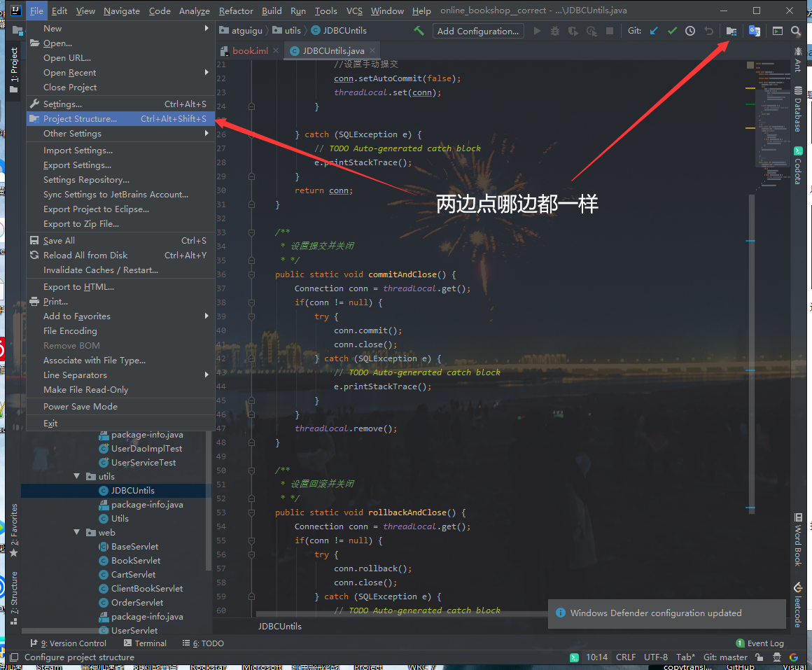This screenshot has width=812, height=670.
Task: Click Run with Coverage icon
Action: coord(573,31)
